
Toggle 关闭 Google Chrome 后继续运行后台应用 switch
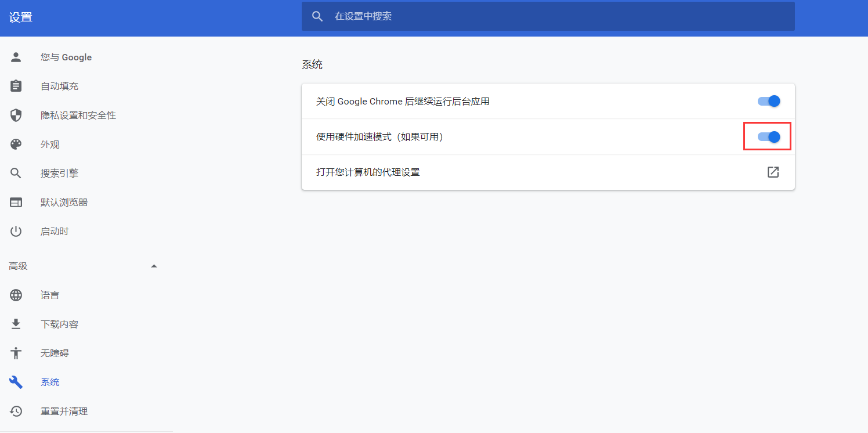pyautogui.click(x=768, y=101)
